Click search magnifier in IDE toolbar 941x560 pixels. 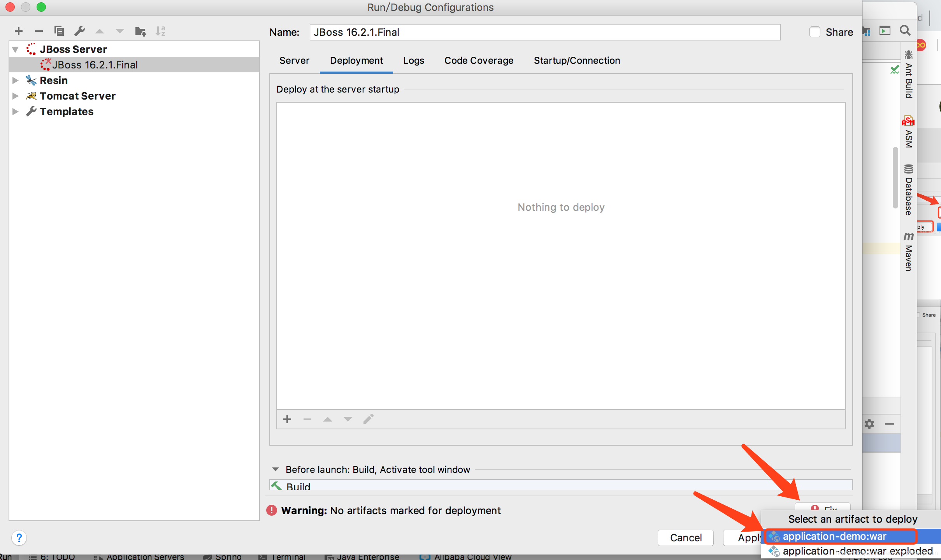tap(905, 31)
